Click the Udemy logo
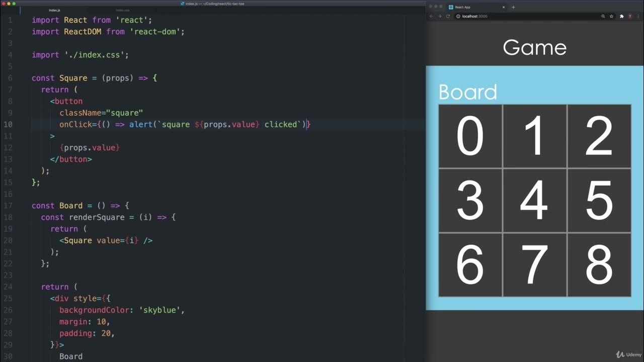Viewport: 644px width, 362px height. (629, 354)
